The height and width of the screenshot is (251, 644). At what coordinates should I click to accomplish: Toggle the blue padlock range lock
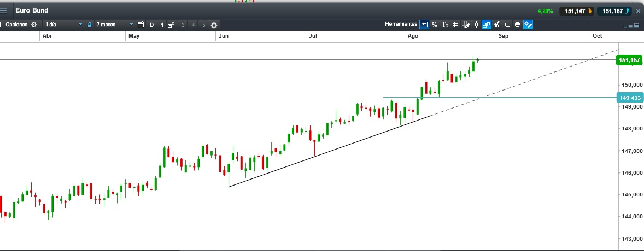pos(90,25)
